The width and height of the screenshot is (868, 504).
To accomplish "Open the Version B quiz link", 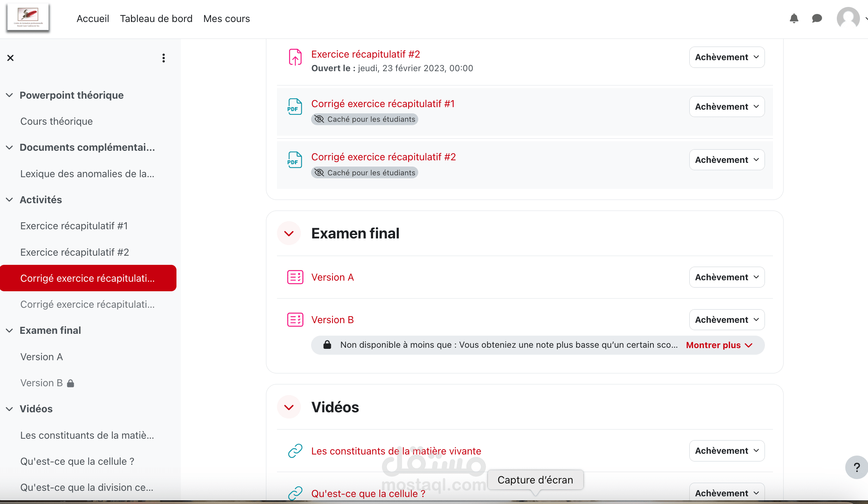I will [x=332, y=320].
